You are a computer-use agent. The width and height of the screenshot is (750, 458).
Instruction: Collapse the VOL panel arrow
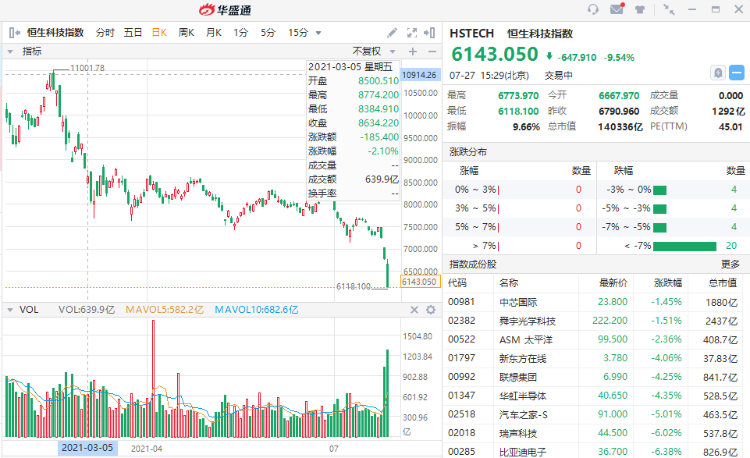coord(10,310)
